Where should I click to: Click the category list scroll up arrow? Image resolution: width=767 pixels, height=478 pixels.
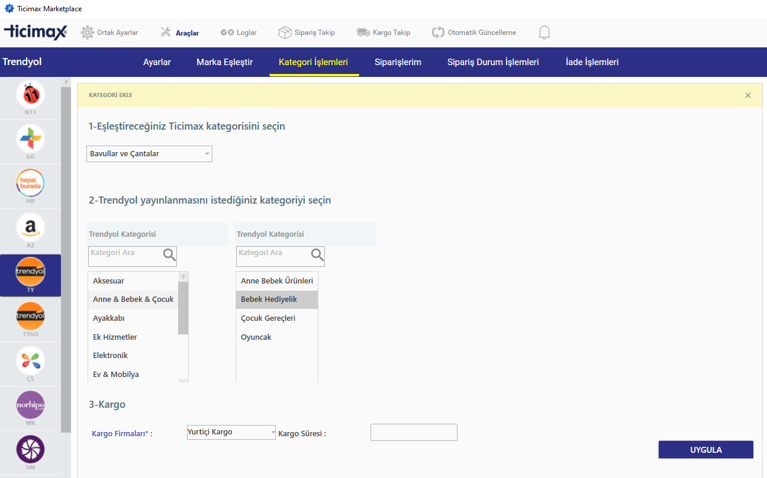(183, 277)
